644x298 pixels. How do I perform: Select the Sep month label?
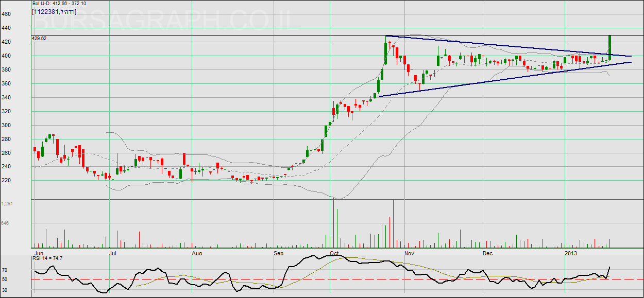coord(279,253)
